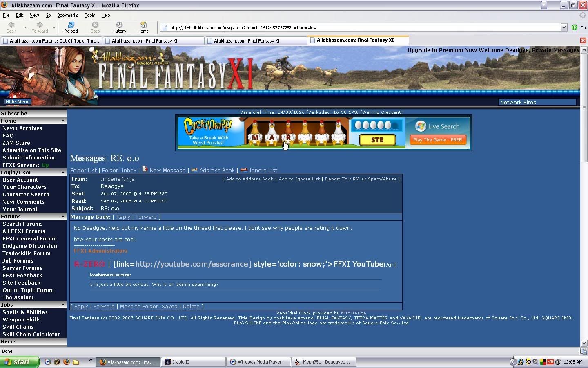The height and width of the screenshot is (368, 588).
Task: Open the Help menu
Action: [106, 15]
